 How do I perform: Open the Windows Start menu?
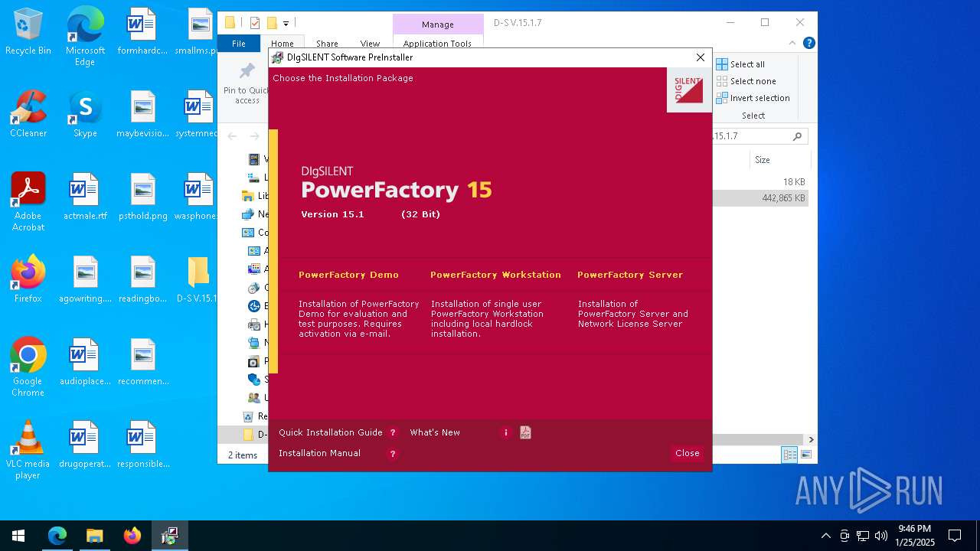(18, 536)
